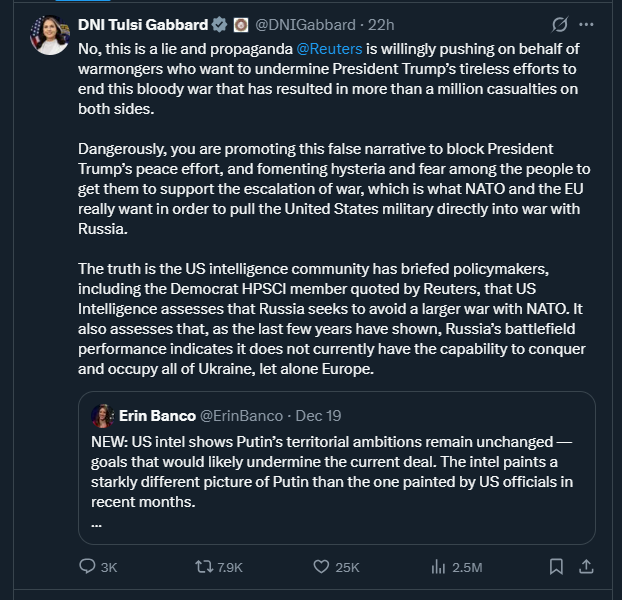Screen dimensions: 622x600
Task: Click the @DNIGabbard handle
Action: [x=302, y=24]
